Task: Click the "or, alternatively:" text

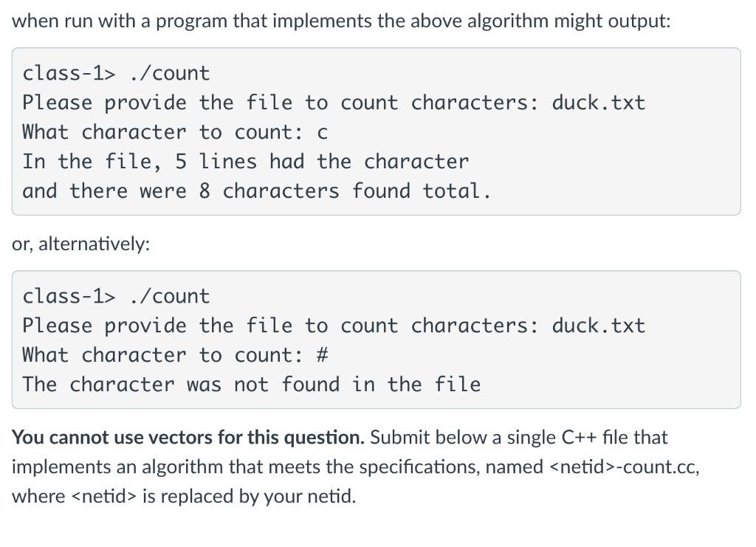Action: (80, 244)
